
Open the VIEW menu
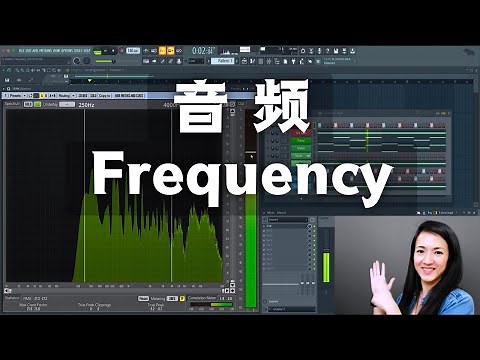coord(55,51)
